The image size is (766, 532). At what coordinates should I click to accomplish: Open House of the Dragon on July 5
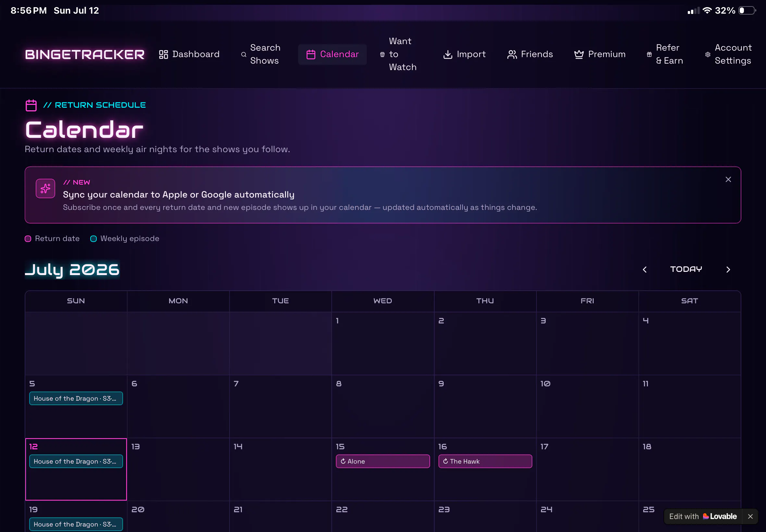[76, 398]
